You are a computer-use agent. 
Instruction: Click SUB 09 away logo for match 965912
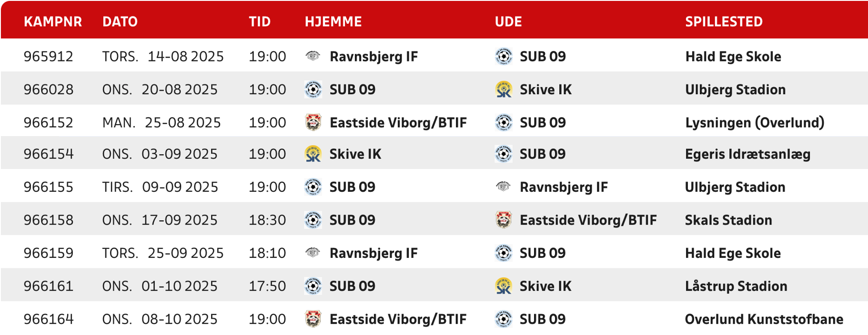(x=504, y=56)
